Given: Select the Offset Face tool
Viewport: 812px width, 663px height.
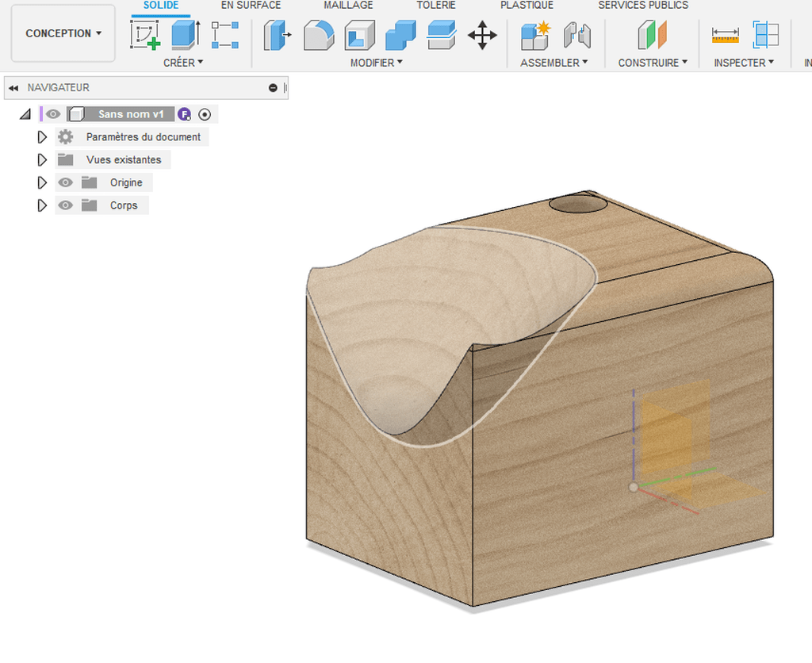Looking at the screenshot, I should 442,35.
